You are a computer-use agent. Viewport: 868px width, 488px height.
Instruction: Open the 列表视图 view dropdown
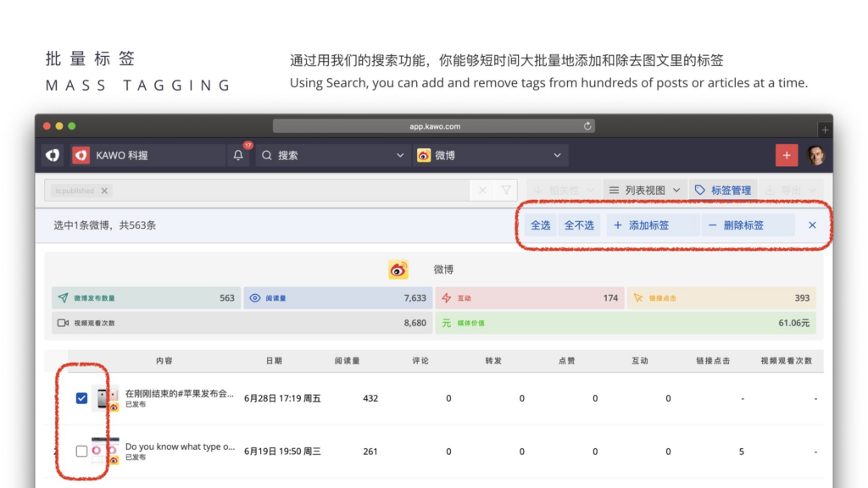[645, 191]
